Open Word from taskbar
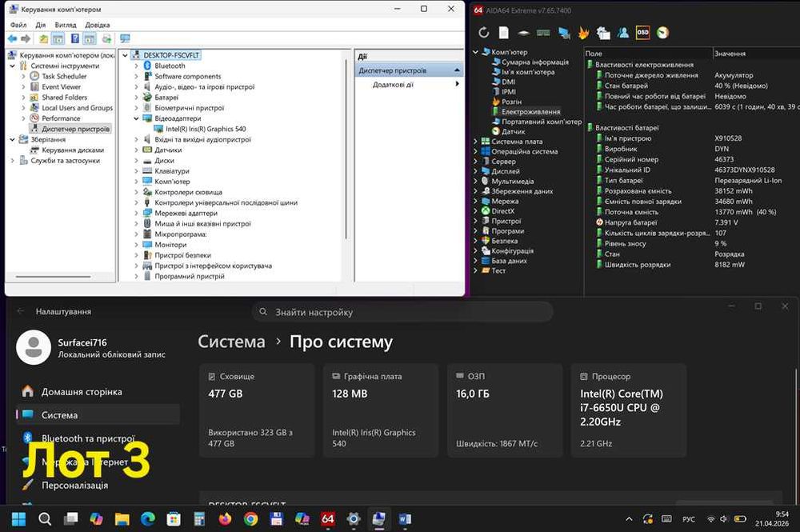This screenshot has height=532, width=800. [x=405, y=519]
